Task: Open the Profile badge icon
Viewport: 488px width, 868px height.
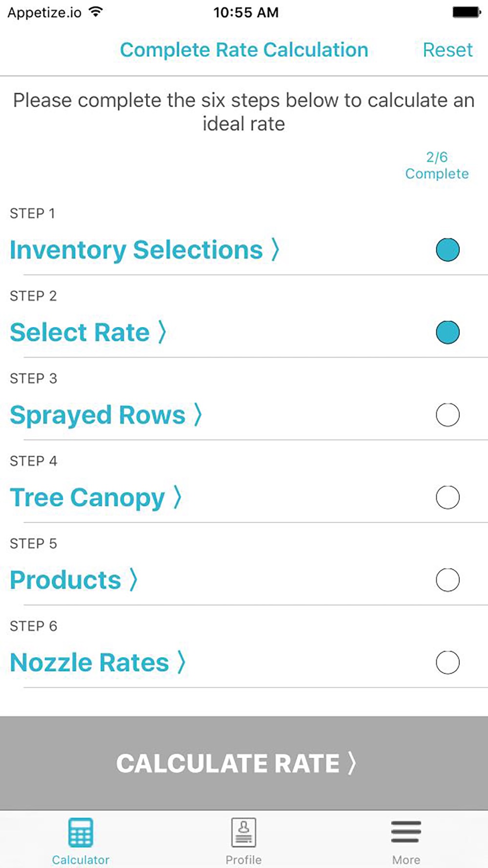Action: [244, 832]
